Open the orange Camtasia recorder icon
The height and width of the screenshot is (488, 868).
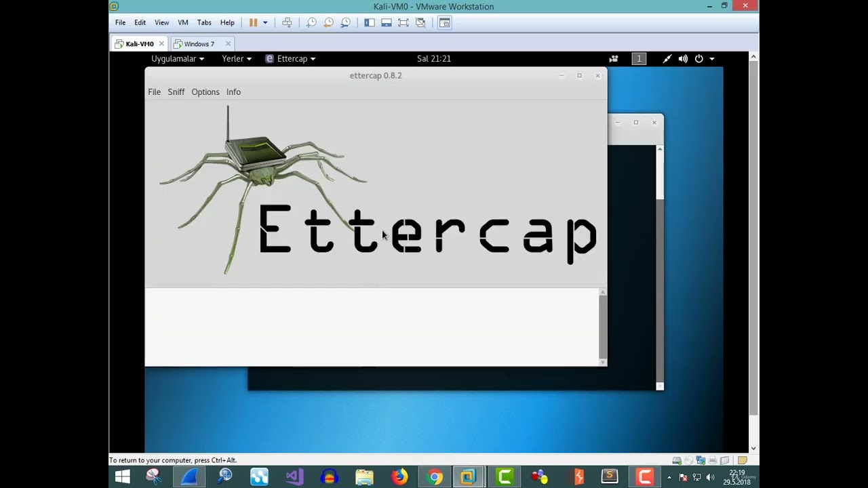tap(645, 477)
